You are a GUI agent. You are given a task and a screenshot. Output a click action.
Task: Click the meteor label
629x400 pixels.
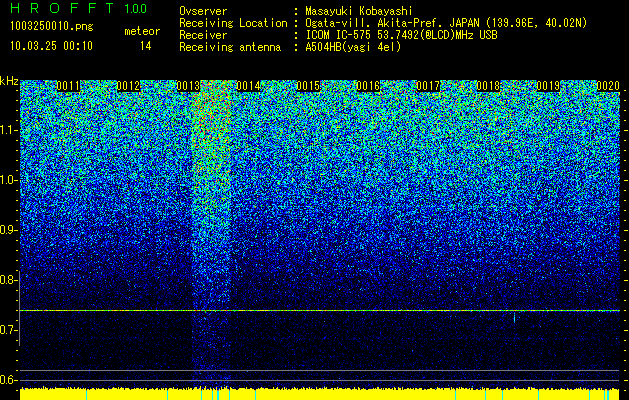(x=142, y=31)
